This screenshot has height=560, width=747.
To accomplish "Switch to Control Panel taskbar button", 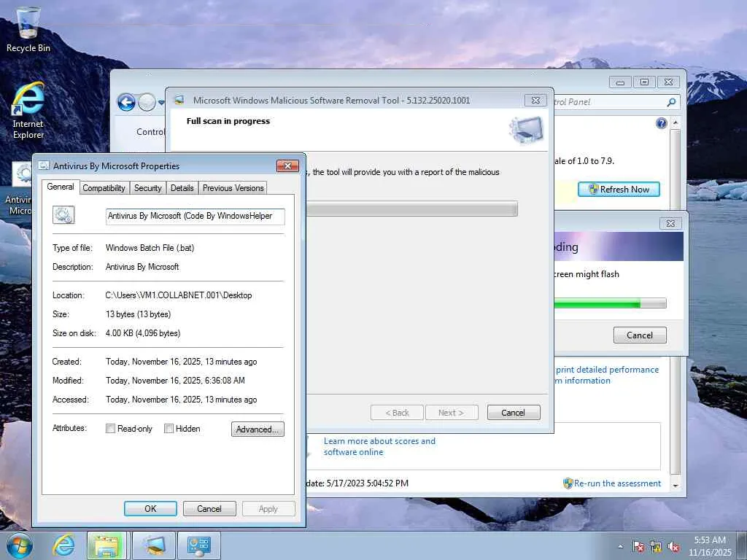I will coord(198,545).
